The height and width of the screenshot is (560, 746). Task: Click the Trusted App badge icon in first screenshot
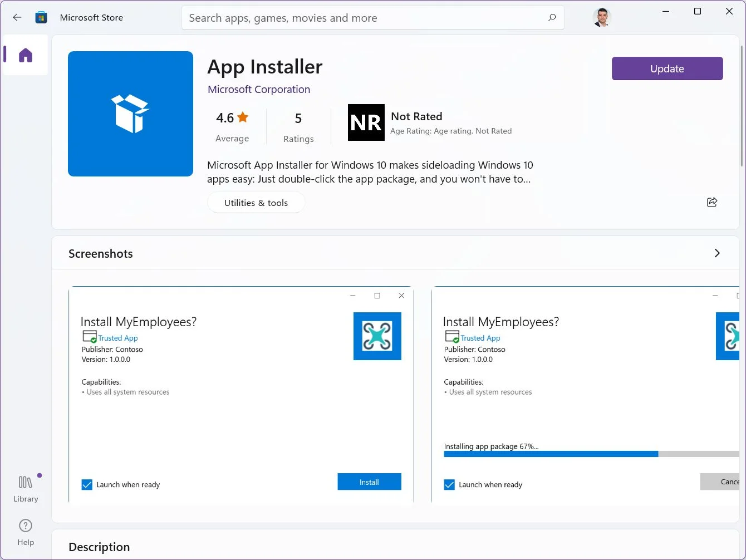[x=90, y=337]
